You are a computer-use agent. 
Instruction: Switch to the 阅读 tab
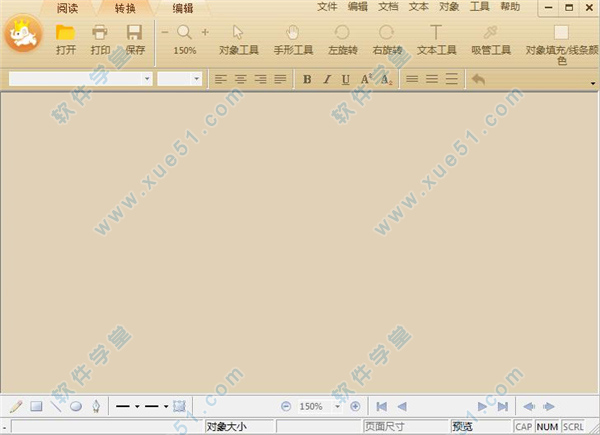[x=67, y=8]
